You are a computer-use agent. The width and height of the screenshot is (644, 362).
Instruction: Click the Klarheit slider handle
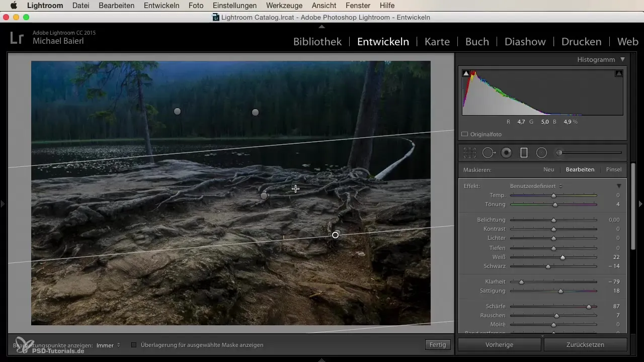tap(521, 282)
